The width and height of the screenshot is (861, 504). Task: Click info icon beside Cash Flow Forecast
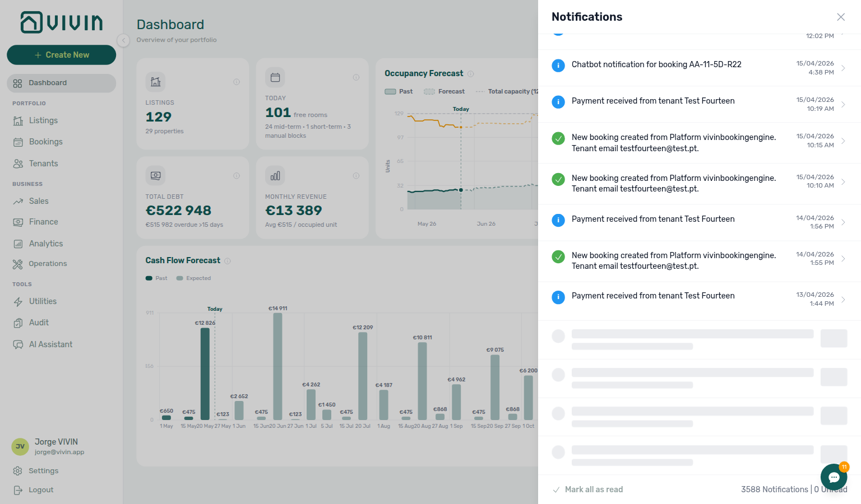coord(228,261)
